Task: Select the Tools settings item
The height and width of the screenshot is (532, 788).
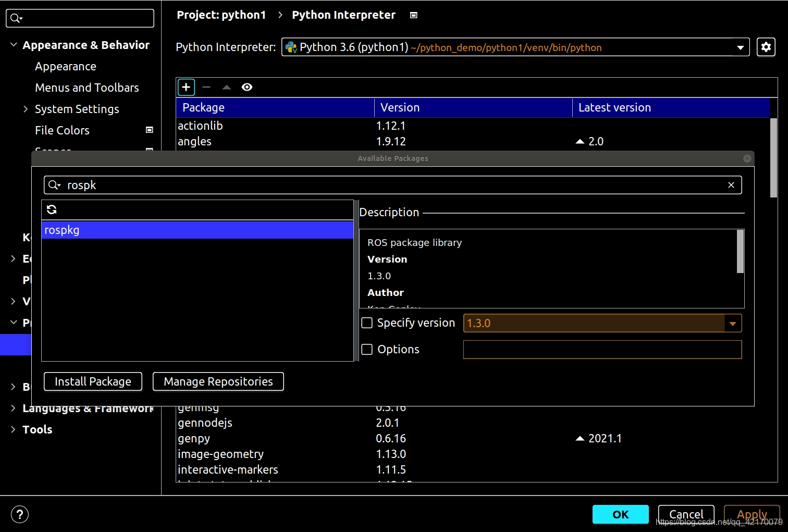Action: tap(38, 429)
